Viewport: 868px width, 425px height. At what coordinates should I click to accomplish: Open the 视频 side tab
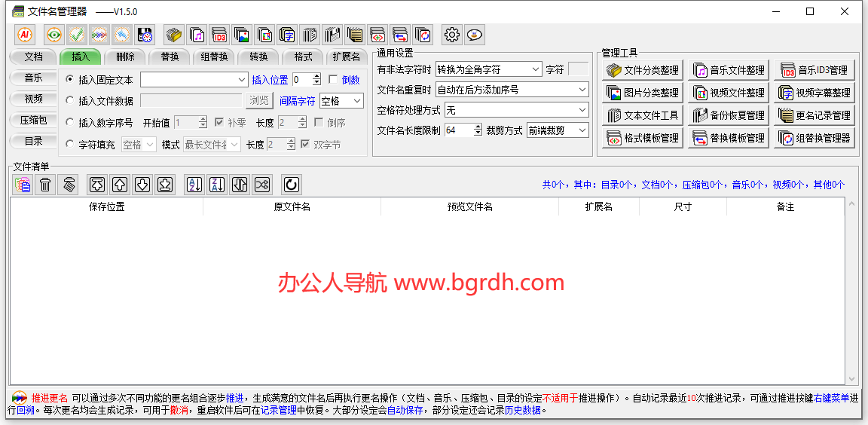34,99
